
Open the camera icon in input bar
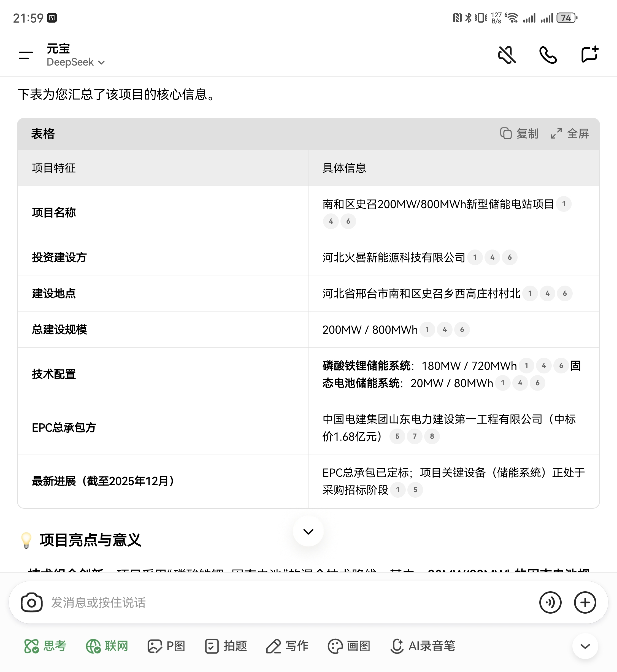31,603
